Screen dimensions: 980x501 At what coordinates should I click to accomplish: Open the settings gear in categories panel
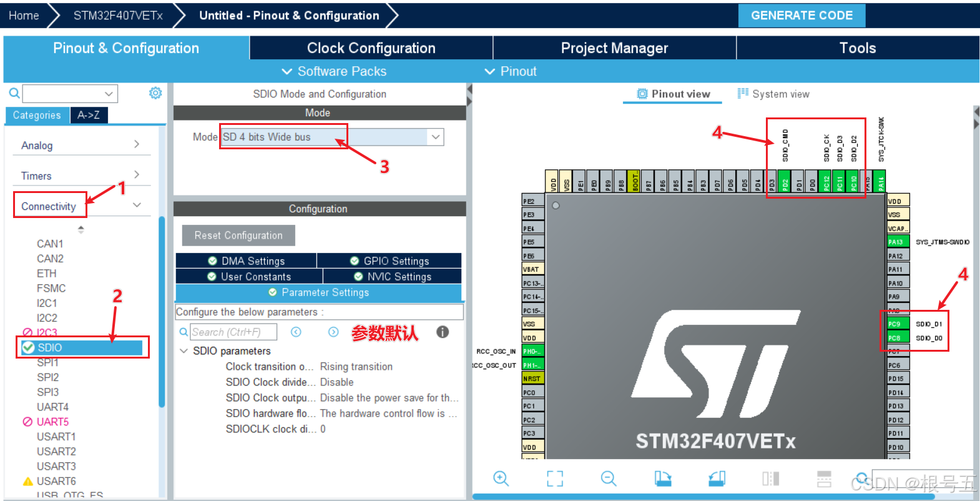click(x=155, y=93)
